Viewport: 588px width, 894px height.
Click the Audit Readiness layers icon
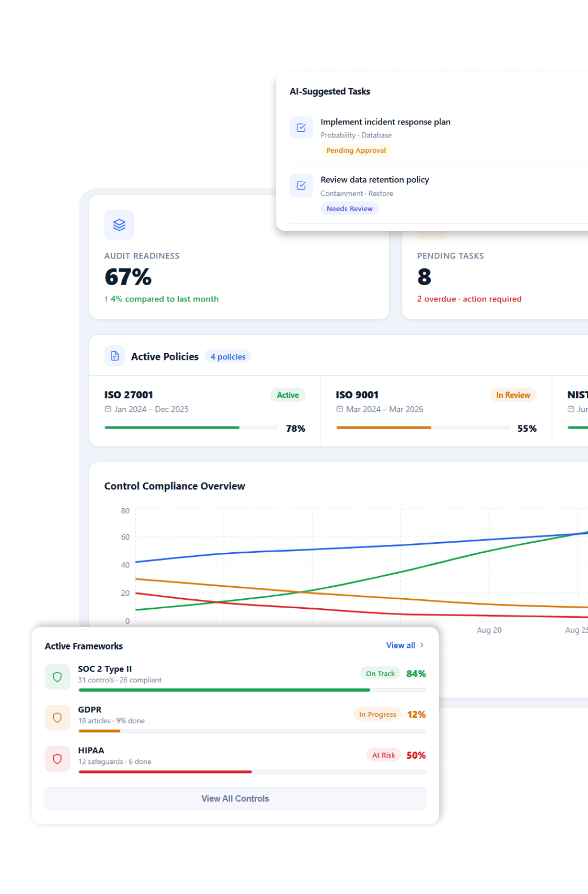119,225
